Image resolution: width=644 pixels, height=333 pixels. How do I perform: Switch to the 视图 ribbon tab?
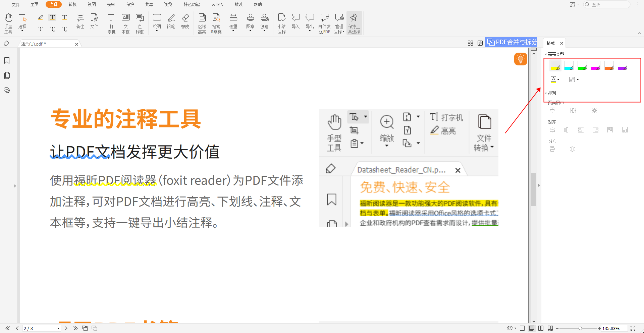pos(92,4)
